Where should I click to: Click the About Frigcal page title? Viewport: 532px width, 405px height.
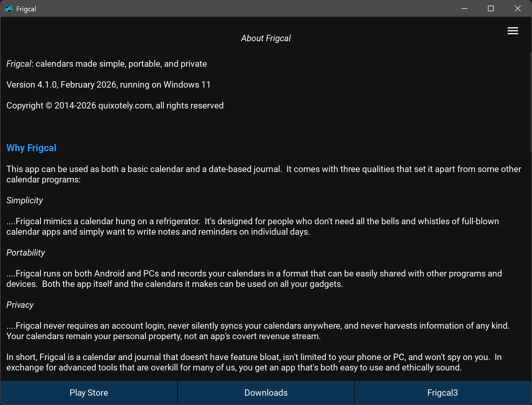click(266, 38)
